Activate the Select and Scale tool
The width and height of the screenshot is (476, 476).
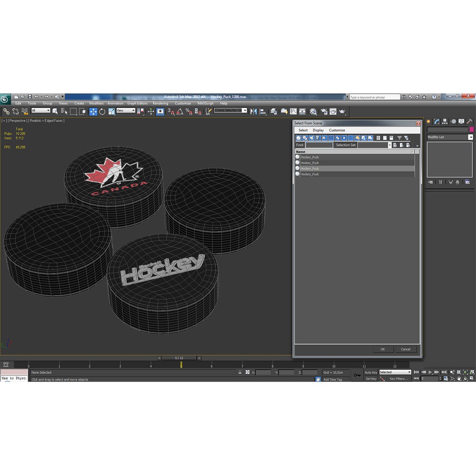point(112,112)
